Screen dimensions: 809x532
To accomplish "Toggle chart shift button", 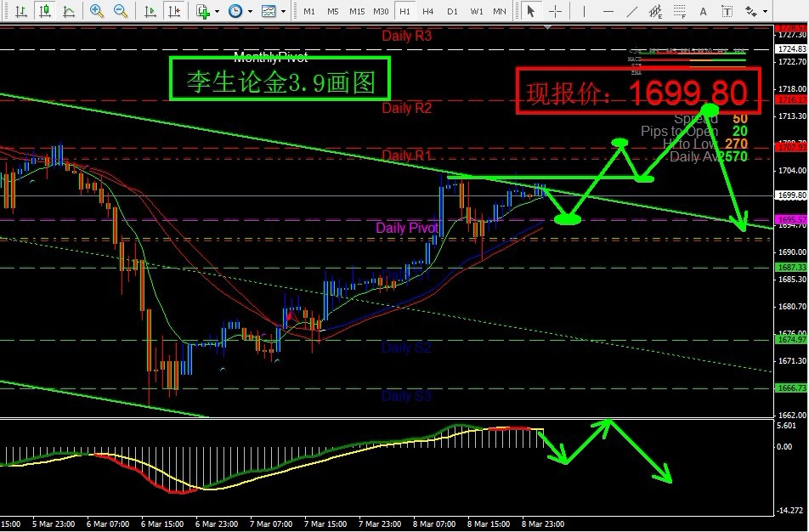I will click(x=173, y=11).
